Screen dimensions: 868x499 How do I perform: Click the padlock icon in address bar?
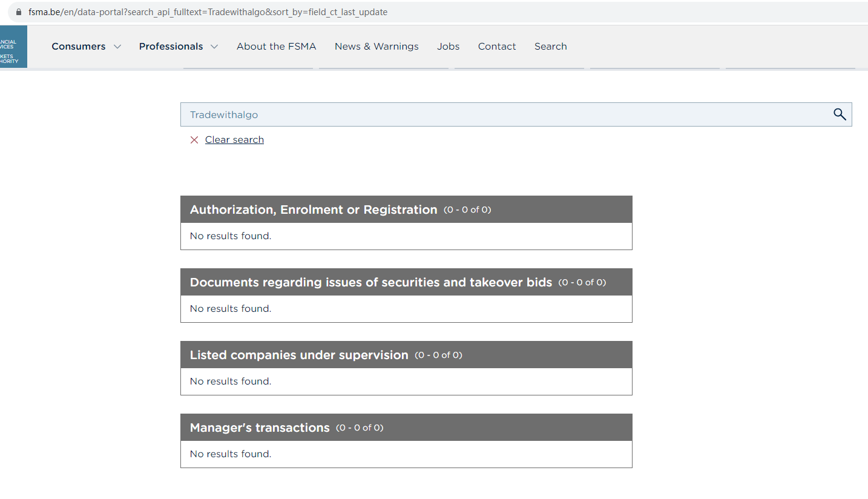pyautogui.click(x=18, y=12)
